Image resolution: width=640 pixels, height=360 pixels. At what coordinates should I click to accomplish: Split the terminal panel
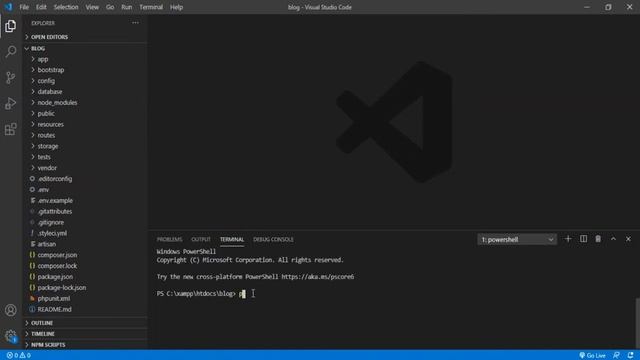[583, 239]
